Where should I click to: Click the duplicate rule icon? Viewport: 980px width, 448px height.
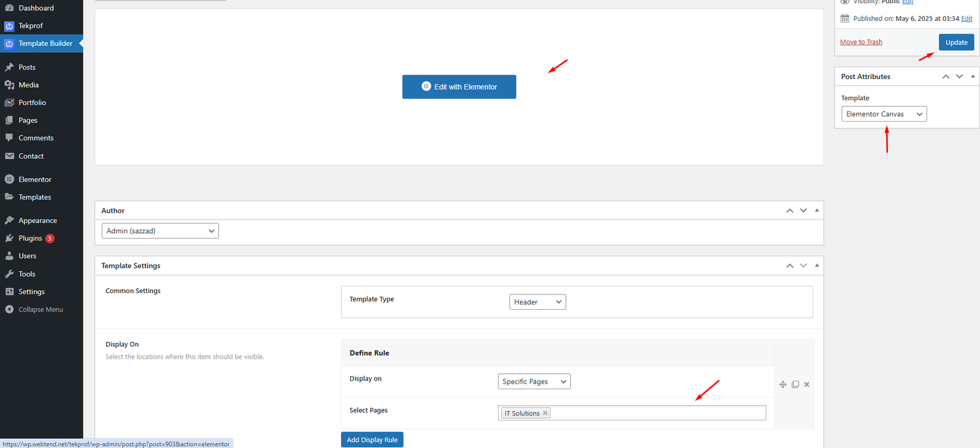click(795, 384)
